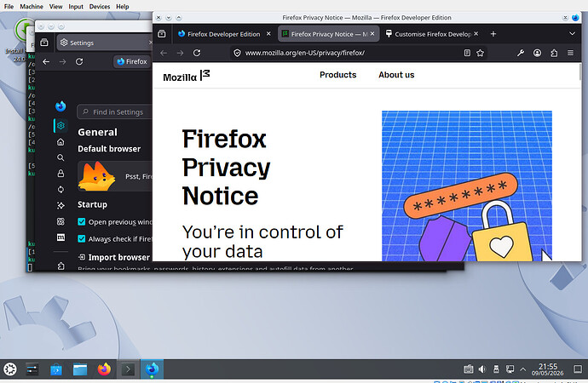Click the show desktop button in the panel
588x383 pixels.
click(x=578, y=369)
